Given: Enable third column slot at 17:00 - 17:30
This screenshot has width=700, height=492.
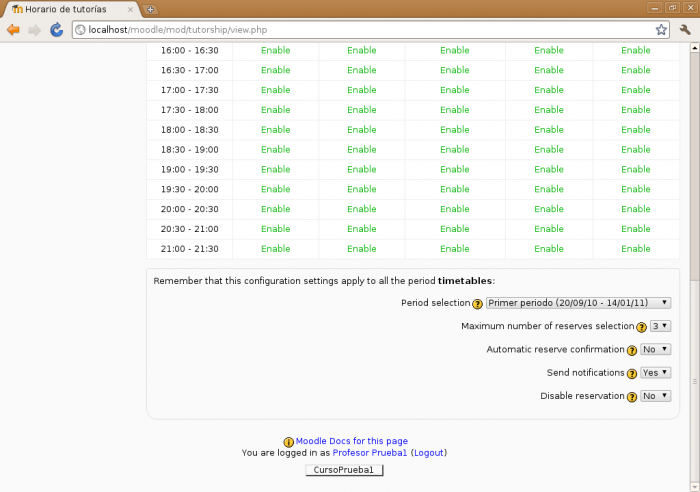Looking at the screenshot, I should click(x=454, y=90).
